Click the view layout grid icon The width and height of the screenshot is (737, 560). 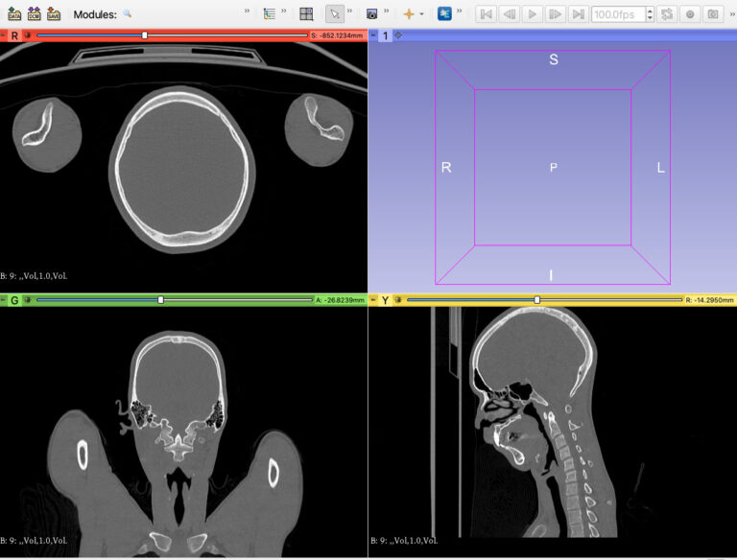306,14
